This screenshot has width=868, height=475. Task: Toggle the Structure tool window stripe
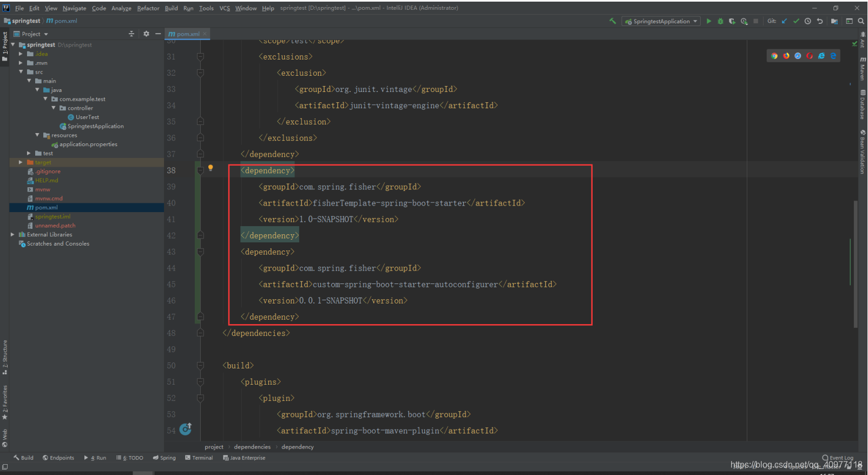click(4, 357)
